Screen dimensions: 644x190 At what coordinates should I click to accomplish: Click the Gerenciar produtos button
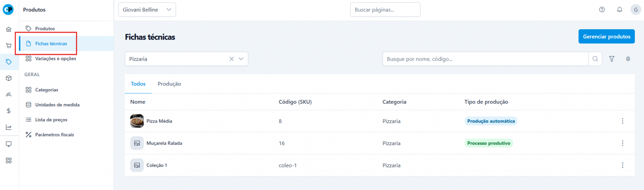606,36
